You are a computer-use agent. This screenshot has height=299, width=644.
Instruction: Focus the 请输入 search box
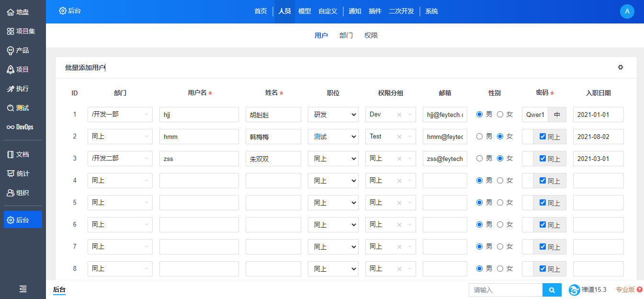pos(506,290)
